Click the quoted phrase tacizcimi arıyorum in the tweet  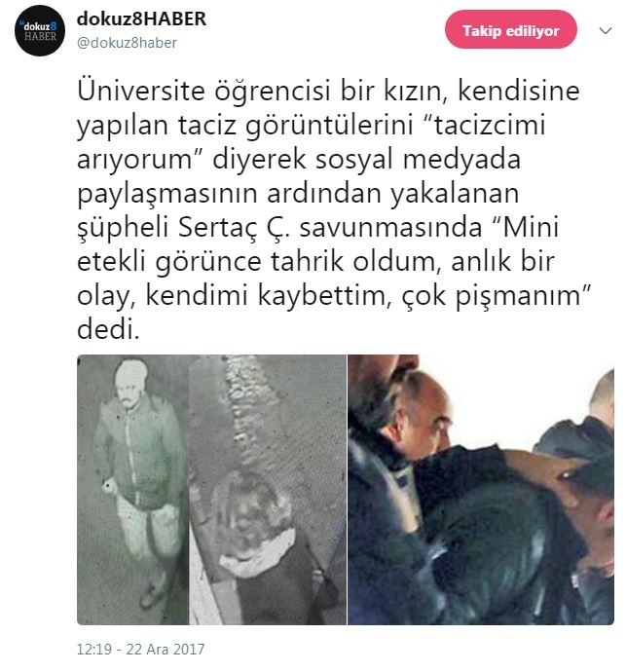click(x=312, y=142)
